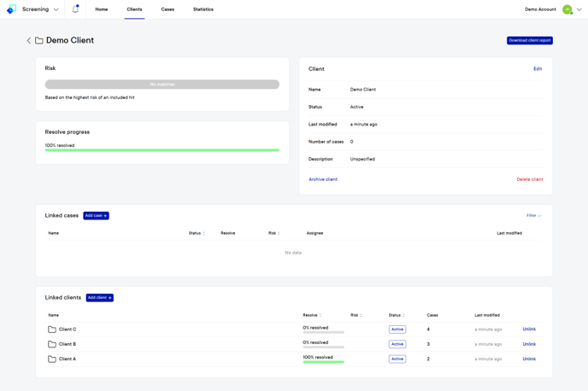Image resolution: width=588 pixels, height=391 pixels.
Task: Click the back arrow beside Demo Client
Action: click(28, 41)
